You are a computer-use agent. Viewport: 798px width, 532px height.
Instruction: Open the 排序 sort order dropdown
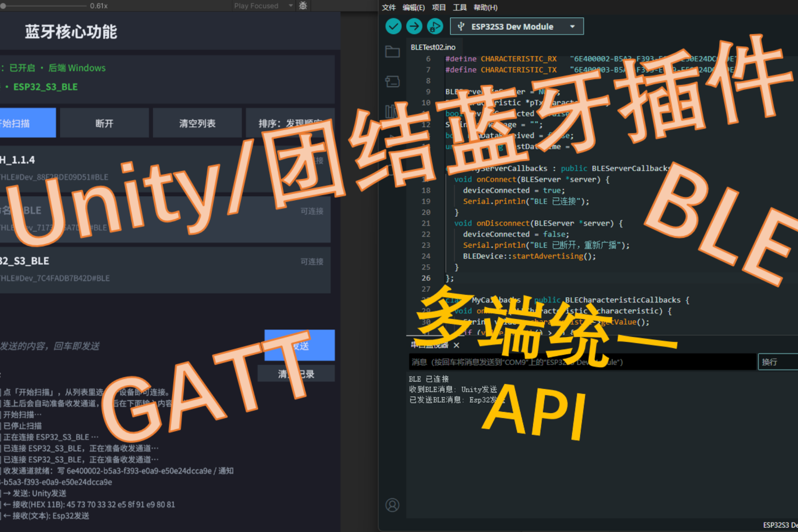pyautogui.click(x=290, y=123)
